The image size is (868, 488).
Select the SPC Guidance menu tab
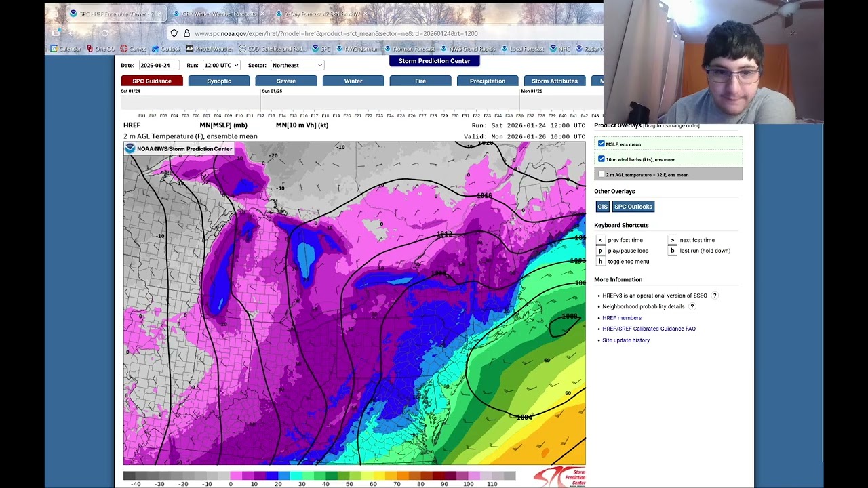coord(152,81)
